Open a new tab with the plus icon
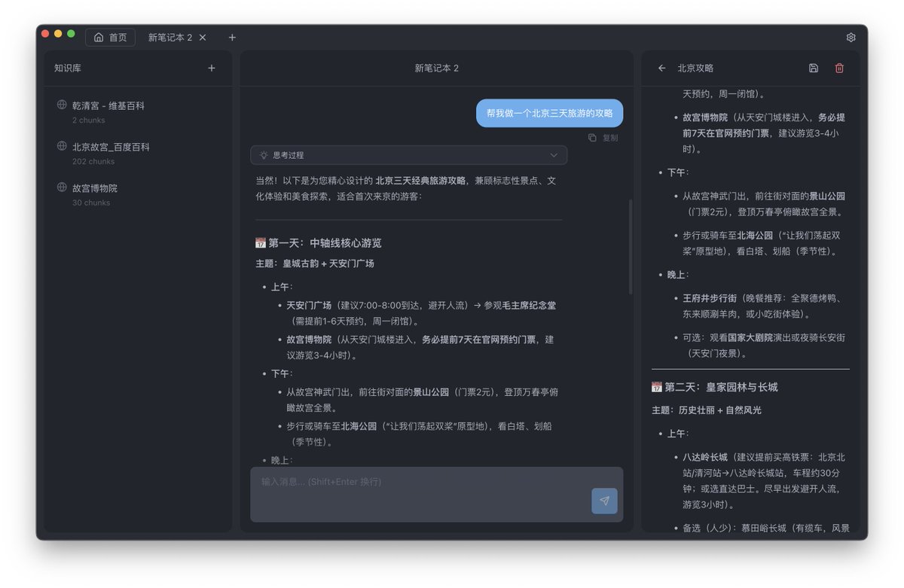The width and height of the screenshot is (904, 588). (x=232, y=37)
